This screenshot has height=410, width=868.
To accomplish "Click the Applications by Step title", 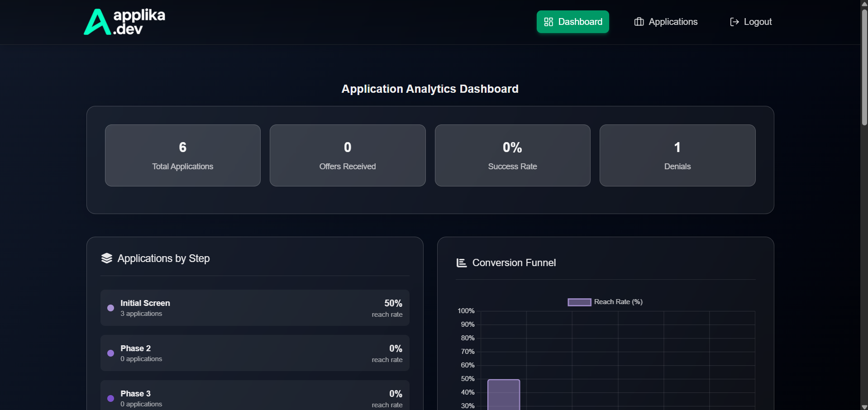I will 163,258.
